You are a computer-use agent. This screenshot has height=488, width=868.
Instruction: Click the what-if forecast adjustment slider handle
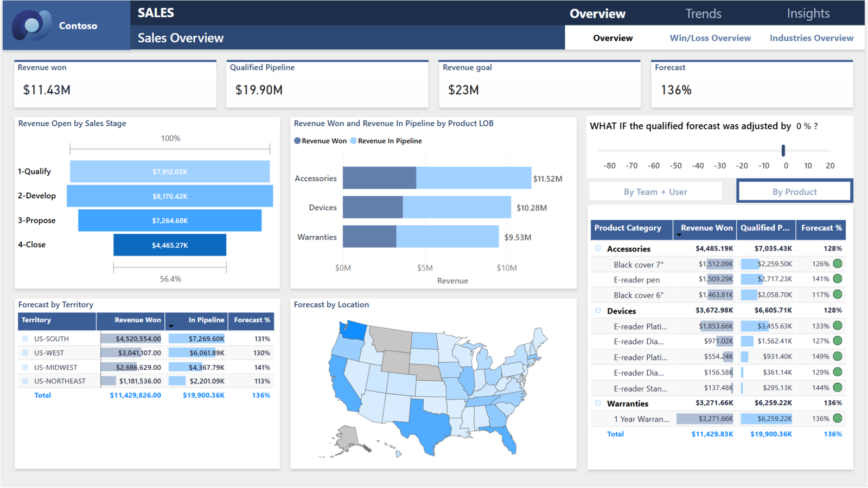point(783,150)
